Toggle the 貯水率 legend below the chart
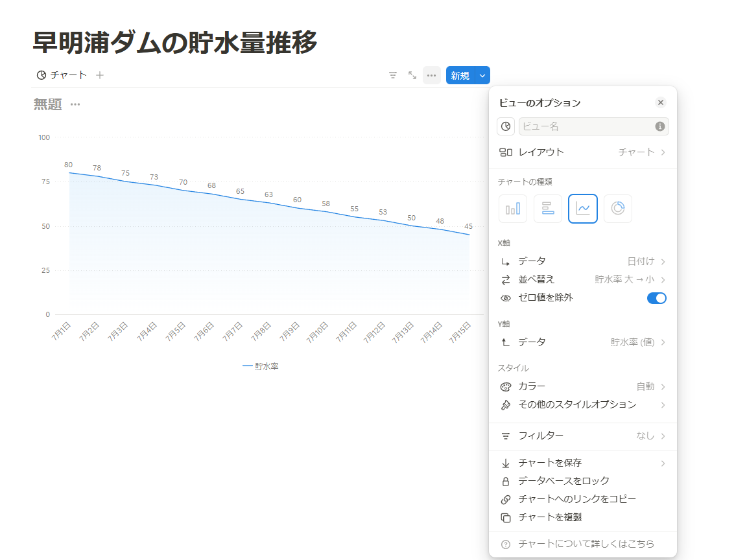The width and height of the screenshot is (747, 560). click(x=262, y=366)
